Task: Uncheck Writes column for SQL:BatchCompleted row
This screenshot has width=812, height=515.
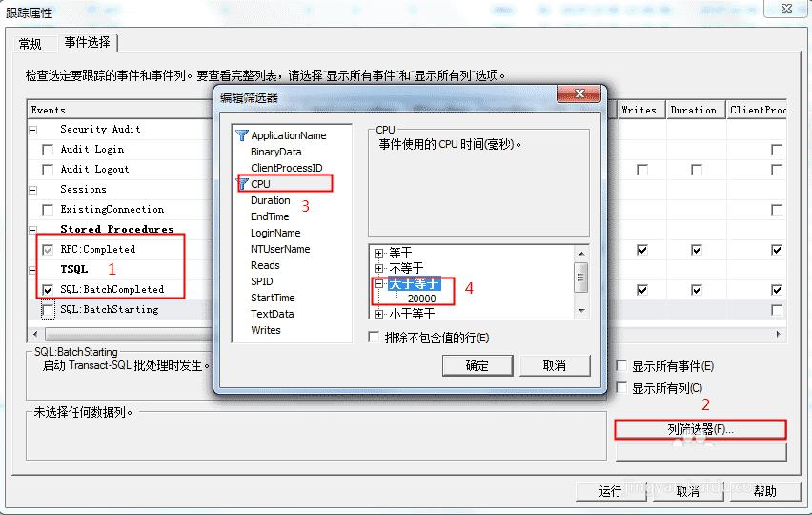Action: coord(642,290)
